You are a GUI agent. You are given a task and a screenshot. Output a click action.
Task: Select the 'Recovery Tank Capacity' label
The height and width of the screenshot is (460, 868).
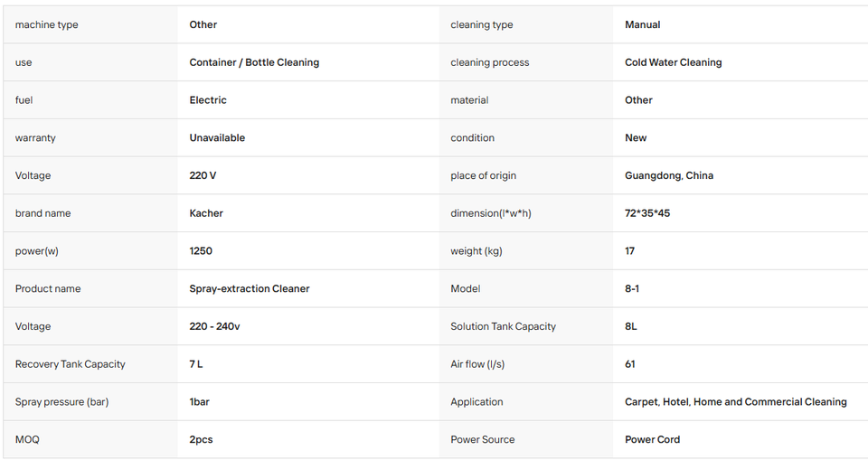click(71, 363)
